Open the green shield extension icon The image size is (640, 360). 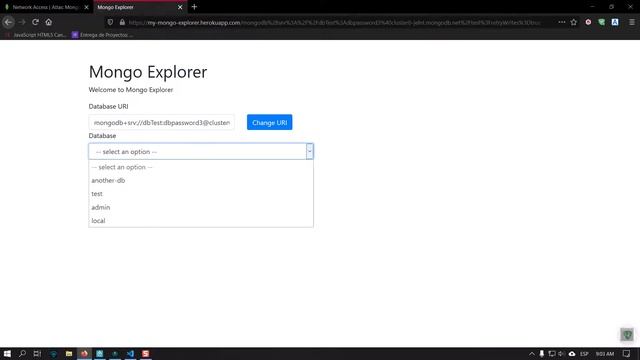[x=602, y=22]
